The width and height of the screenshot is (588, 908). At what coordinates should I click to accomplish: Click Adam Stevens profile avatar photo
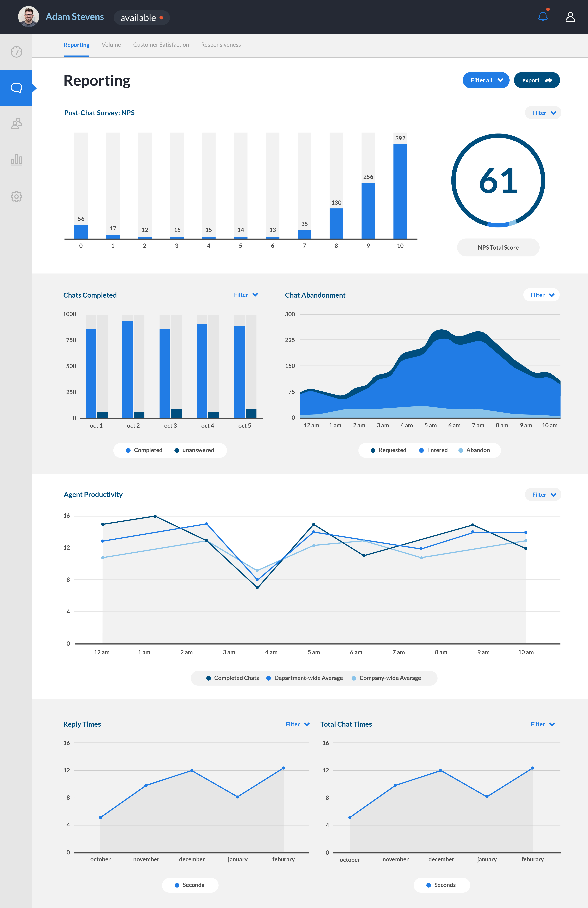(x=29, y=17)
